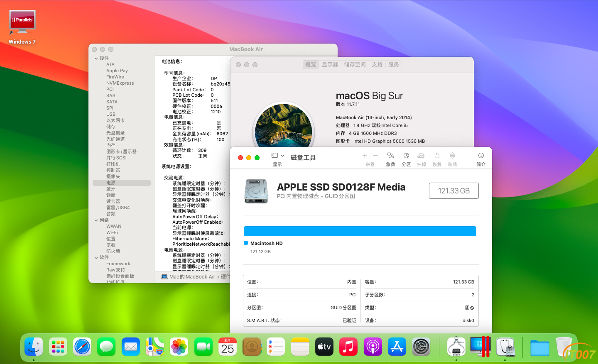Screen dimensions: 598x364
Task: Open Podcasts from the Dock
Action: (x=373, y=347)
